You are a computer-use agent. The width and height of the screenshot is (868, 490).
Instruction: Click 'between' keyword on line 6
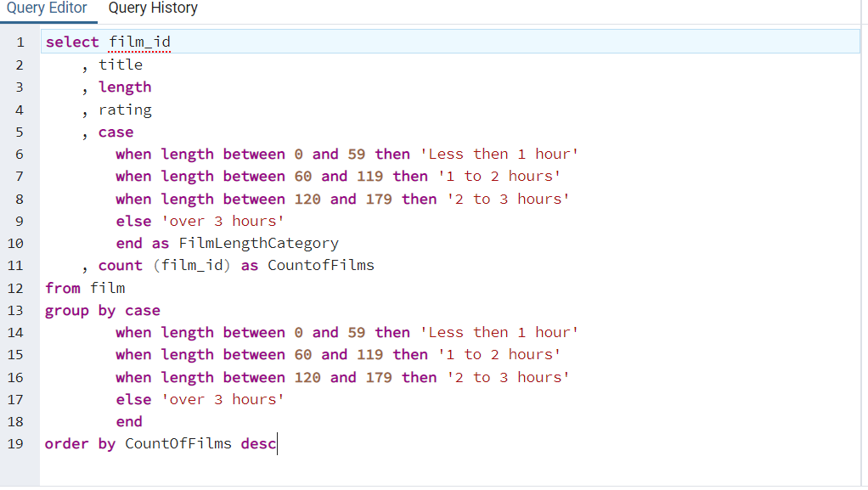[x=254, y=154]
